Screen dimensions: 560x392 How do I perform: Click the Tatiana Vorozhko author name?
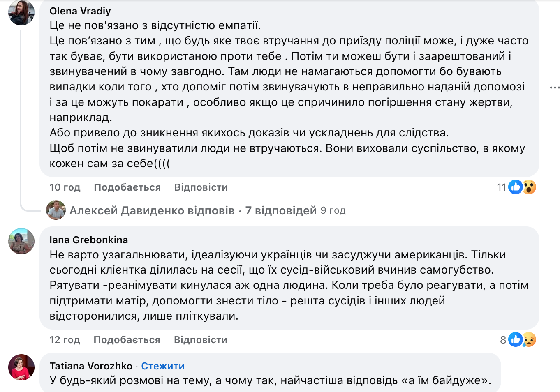[91, 366]
